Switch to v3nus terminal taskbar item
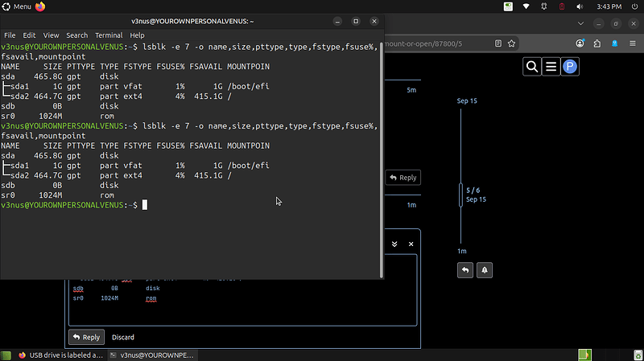 (152, 355)
